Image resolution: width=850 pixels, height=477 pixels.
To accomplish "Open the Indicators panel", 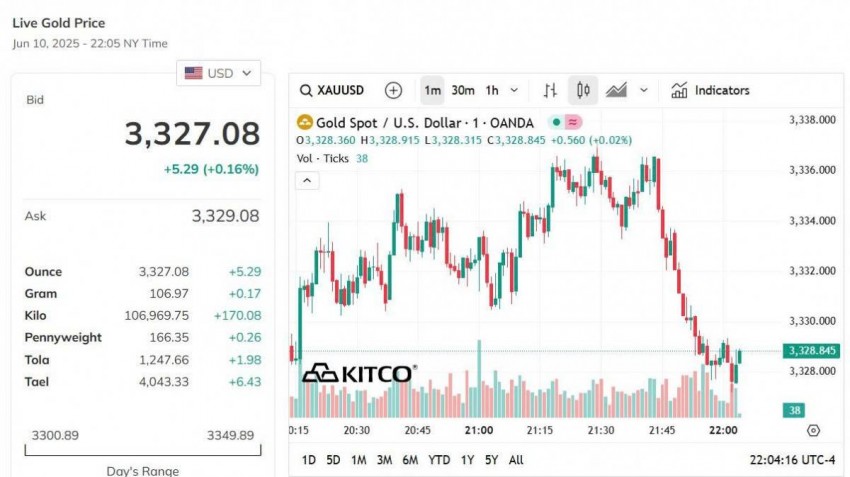I will (710, 90).
